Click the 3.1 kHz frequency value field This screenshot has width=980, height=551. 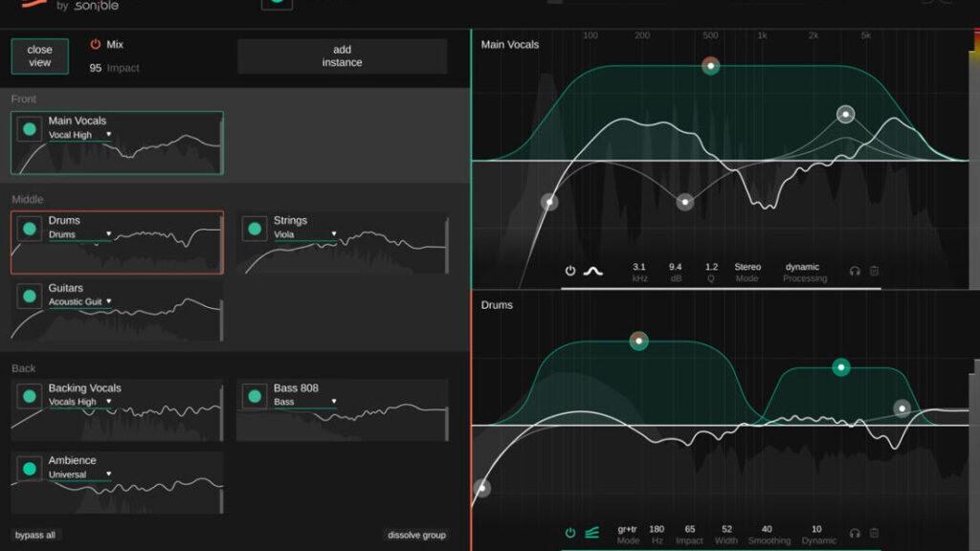[x=639, y=272]
